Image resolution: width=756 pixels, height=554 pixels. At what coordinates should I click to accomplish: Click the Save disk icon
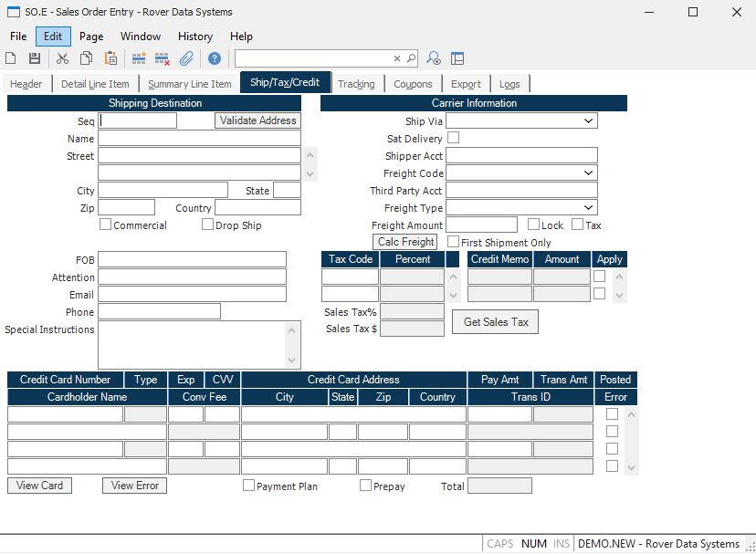pos(35,58)
